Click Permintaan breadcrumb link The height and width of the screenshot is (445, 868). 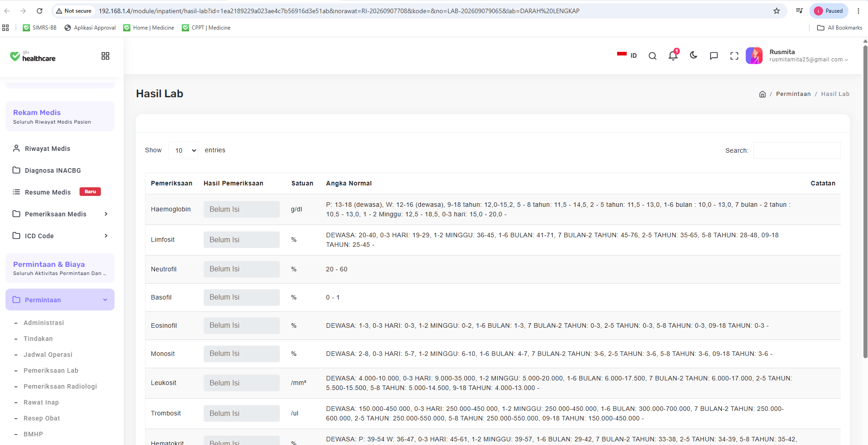(793, 94)
